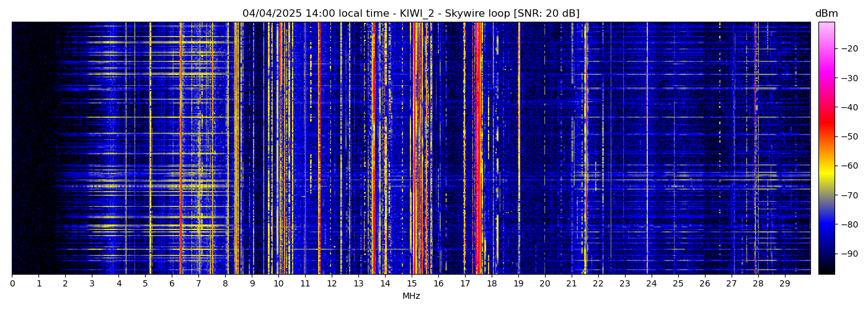
Task: Click the yellow signal line at 19 MHz
Action: click(518, 149)
